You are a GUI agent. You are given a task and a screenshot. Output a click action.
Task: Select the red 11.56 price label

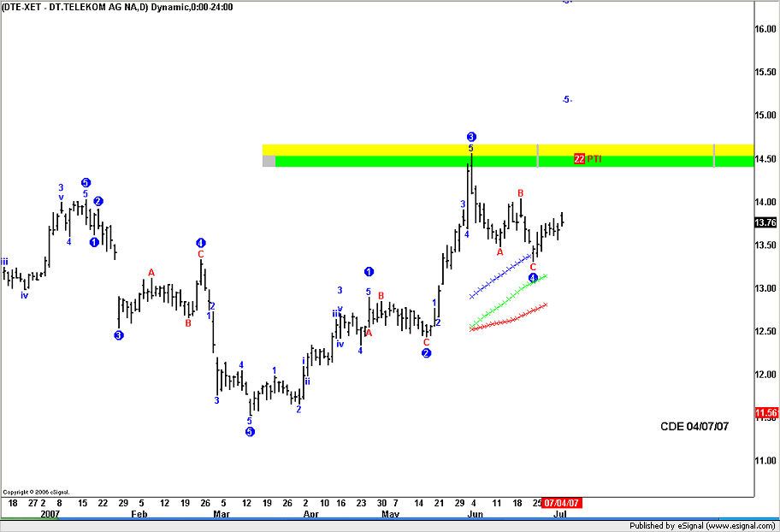point(765,413)
